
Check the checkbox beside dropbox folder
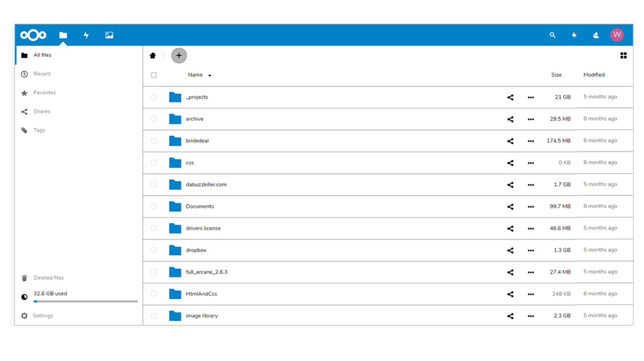tap(154, 250)
